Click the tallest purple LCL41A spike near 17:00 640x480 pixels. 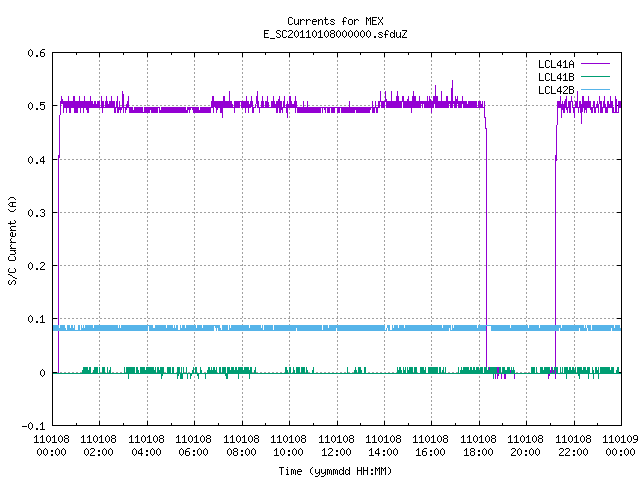tap(452, 90)
